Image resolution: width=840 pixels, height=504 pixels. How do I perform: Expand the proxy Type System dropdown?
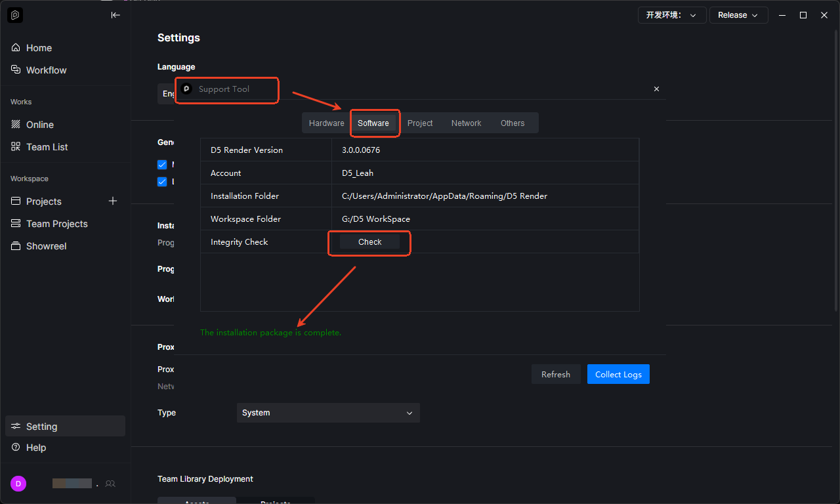[327, 413]
